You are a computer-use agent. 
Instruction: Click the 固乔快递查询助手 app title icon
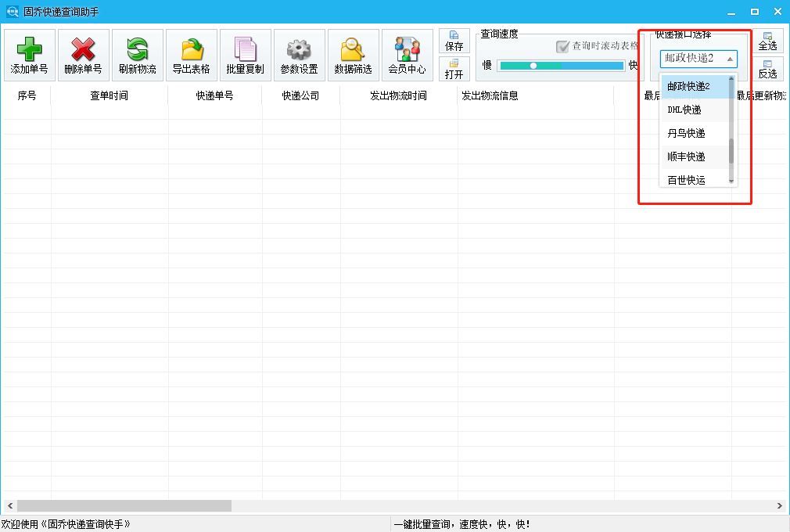click(x=12, y=11)
